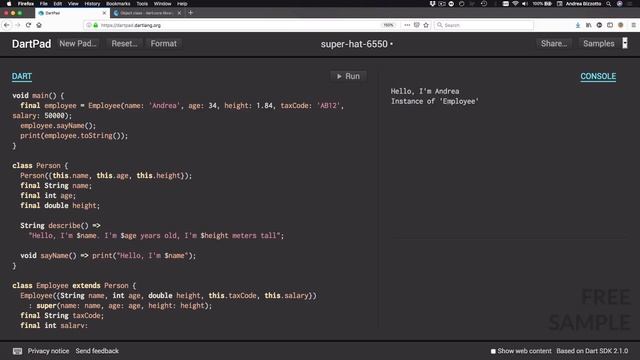Open the DartPad header overflow menu icon
The image size is (640, 360).
click(625, 43)
